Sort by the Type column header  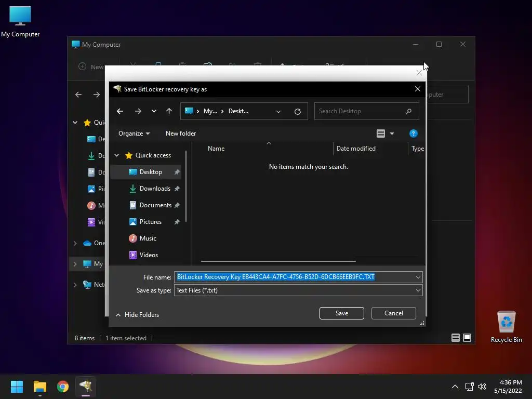[418, 149]
